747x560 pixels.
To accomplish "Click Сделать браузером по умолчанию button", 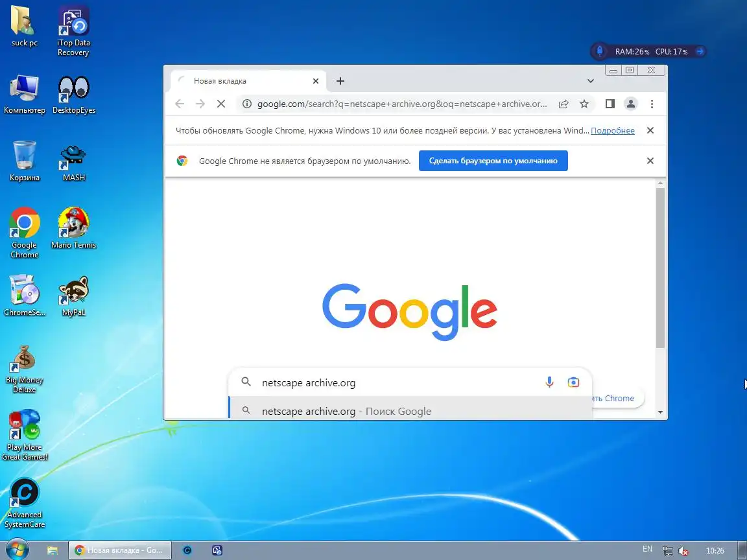I will coord(493,161).
